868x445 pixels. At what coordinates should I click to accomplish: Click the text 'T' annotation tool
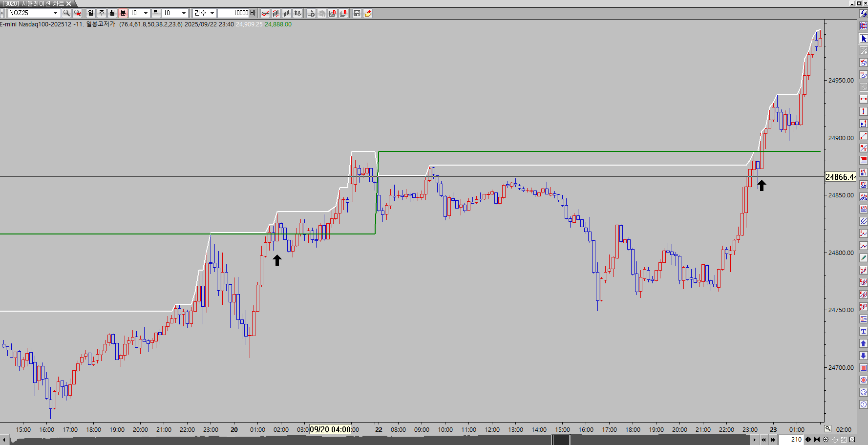(863, 331)
